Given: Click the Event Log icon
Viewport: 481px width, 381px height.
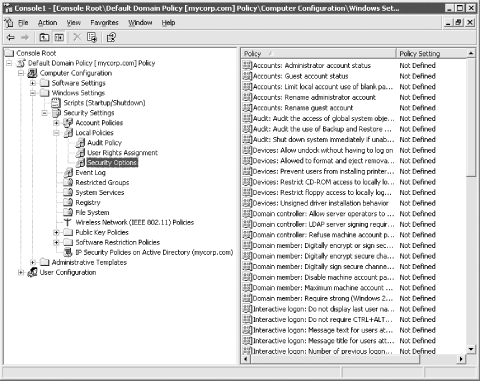Looking at the screenshot, I should (68, 173).
